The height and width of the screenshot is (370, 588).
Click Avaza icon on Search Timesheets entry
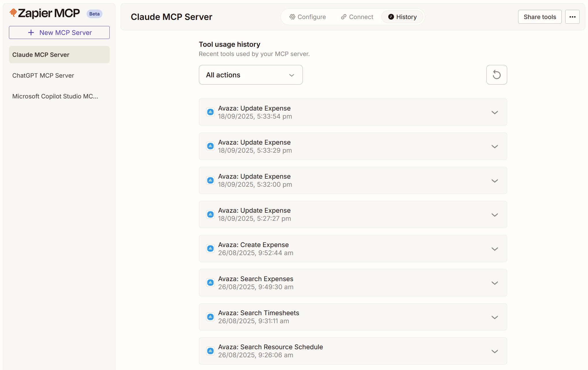210,317
